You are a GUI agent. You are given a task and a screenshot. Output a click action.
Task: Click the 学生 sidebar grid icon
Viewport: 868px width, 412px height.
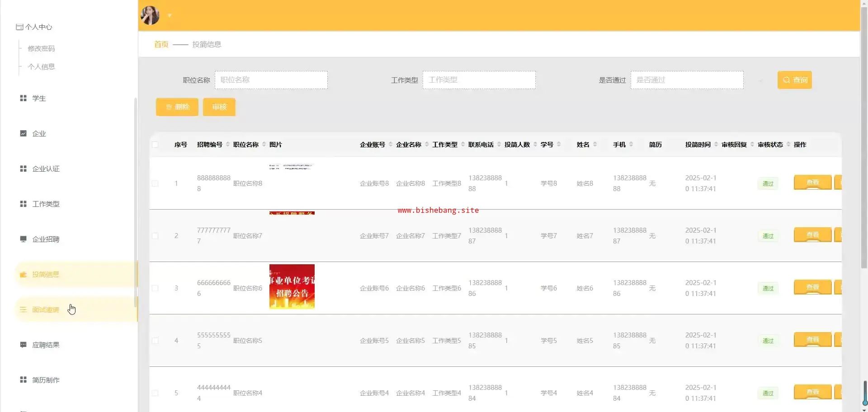[x=23, y=98]
